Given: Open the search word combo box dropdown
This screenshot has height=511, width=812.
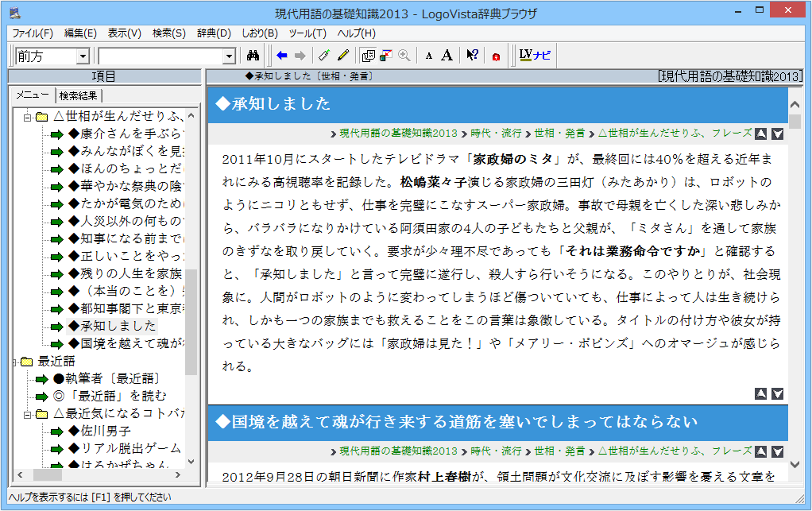Looking at the screenshot, I should (x=230, y=56).
